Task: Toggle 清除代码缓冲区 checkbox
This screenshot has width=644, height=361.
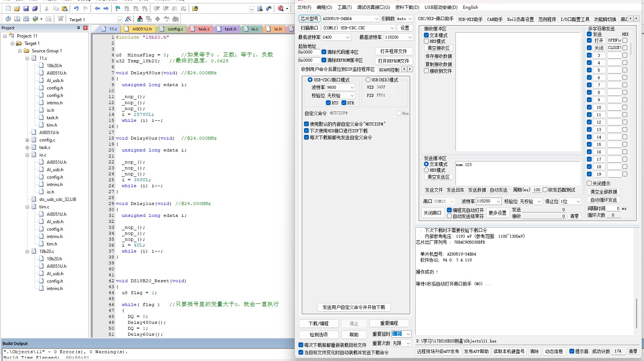Action: click(x=324, y=52)
